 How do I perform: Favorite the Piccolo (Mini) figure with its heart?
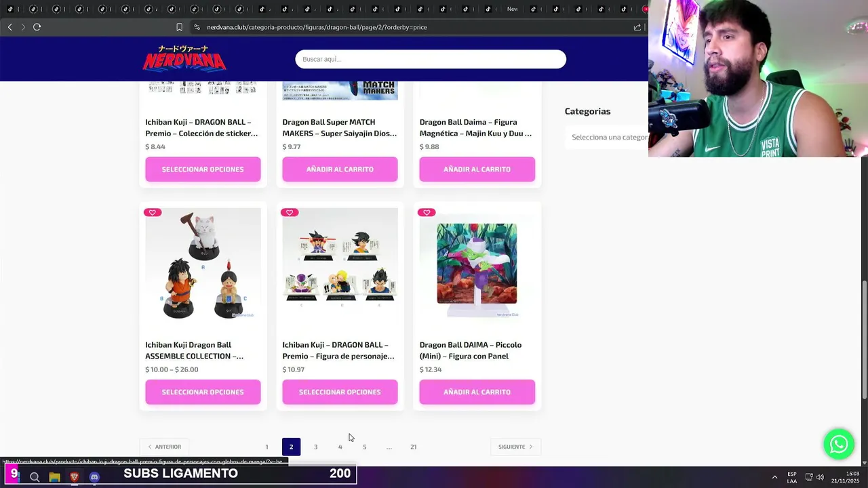point(427,212)
